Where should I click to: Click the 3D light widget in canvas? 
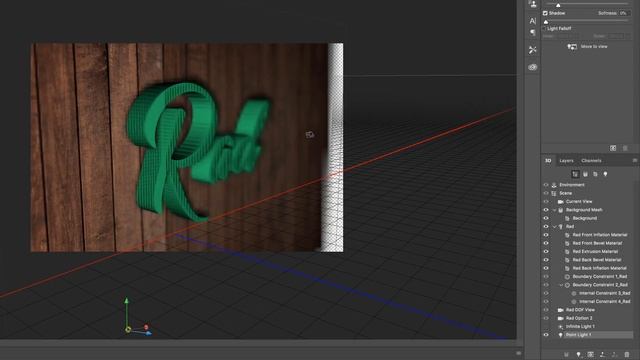tap(310, 135)
